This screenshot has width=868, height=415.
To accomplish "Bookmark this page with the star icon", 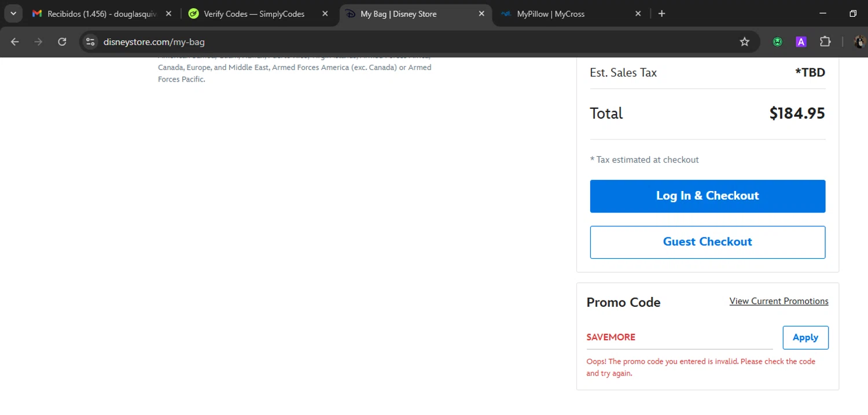I will click(x=745, y=42).
